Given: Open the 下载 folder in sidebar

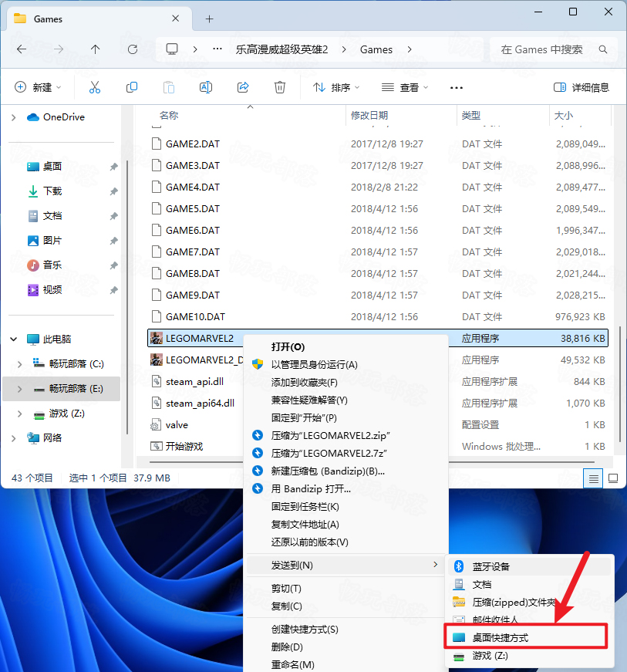Looking at the screenshot, I should (x=52, y=191).
